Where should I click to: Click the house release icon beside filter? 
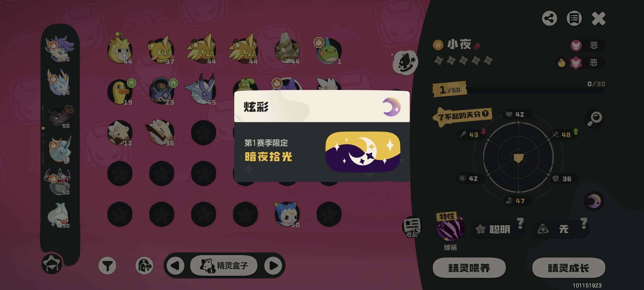(x=144, y=266)
